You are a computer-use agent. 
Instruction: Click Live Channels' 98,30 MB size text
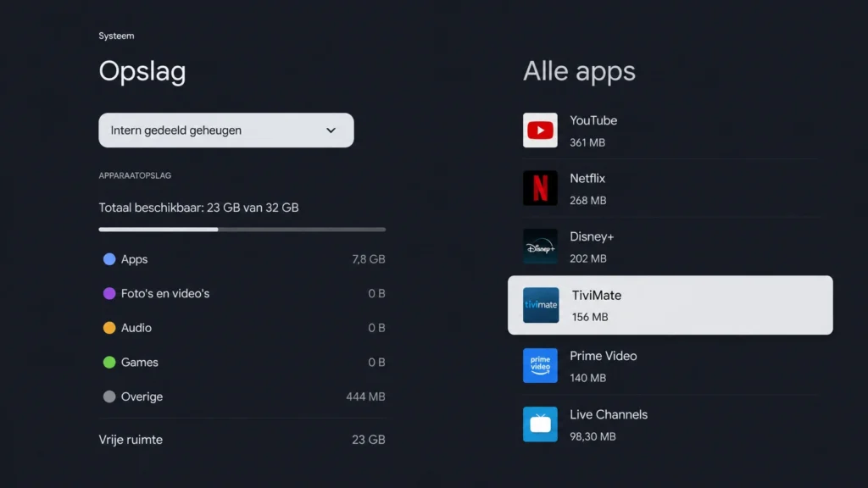pos(593,436)
